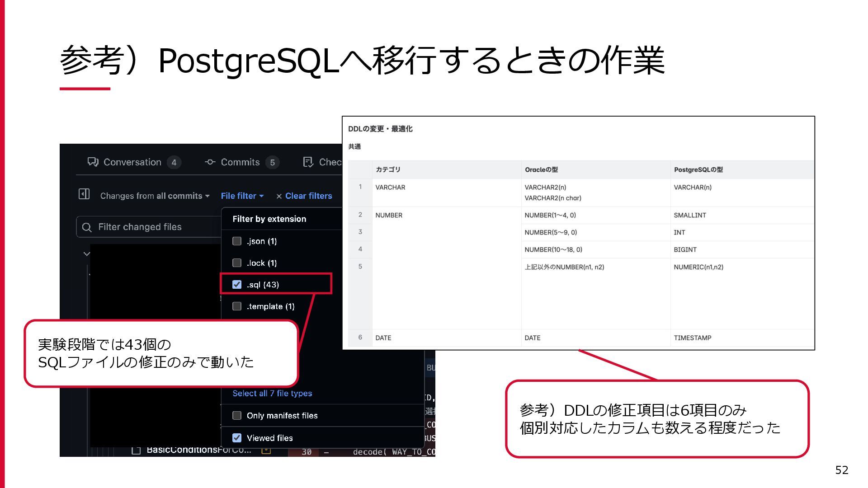This screenshot has height=488, width=868.
Task: Click the DDLの変更・最適化 heading
Action: tap(380, 129)
